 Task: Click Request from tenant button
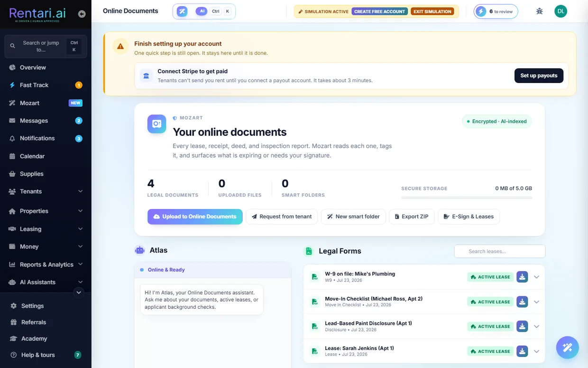282,217
